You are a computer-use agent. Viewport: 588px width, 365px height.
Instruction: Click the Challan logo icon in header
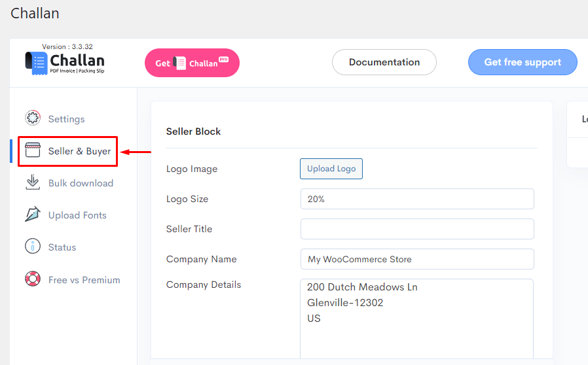(37, 63)
